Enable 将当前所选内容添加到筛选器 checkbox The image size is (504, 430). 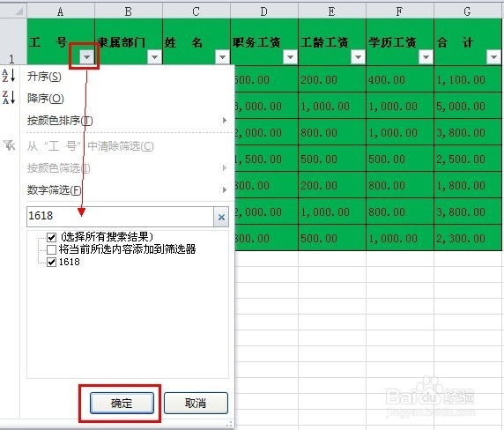tap(51, 249)
